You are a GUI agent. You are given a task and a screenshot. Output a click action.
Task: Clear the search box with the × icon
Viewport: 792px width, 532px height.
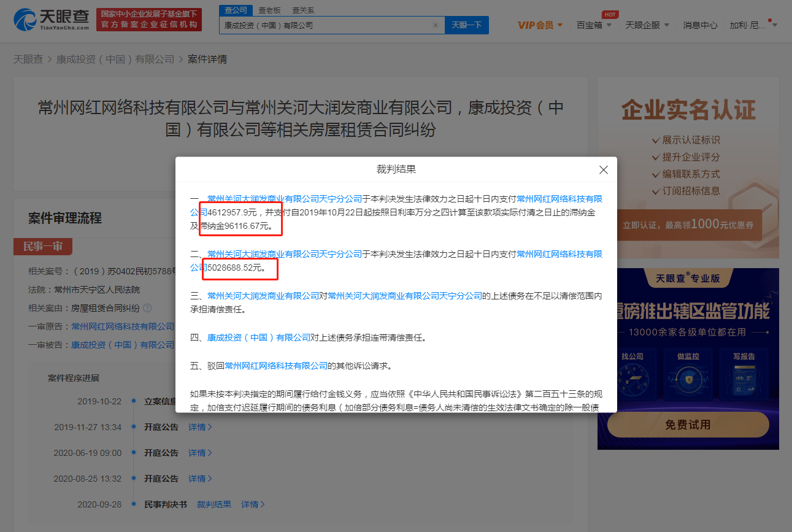click(436, 26)
